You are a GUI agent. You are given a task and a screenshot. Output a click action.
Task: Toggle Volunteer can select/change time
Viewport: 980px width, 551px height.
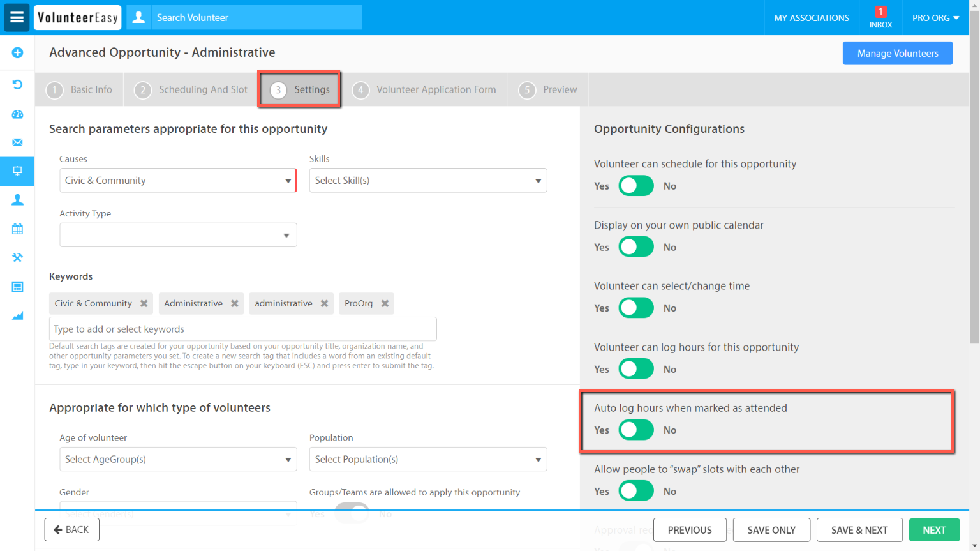click(x=636, y=308)
